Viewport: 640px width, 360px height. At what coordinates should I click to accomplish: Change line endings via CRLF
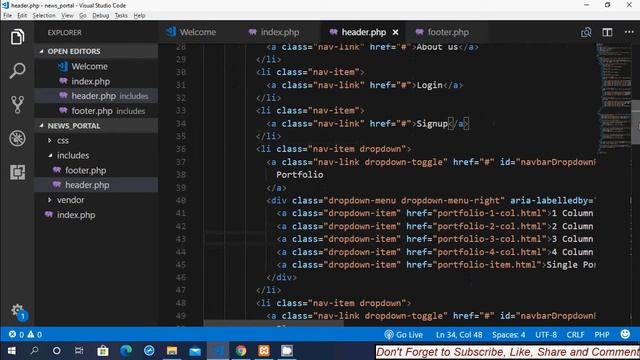pos(575,335)
